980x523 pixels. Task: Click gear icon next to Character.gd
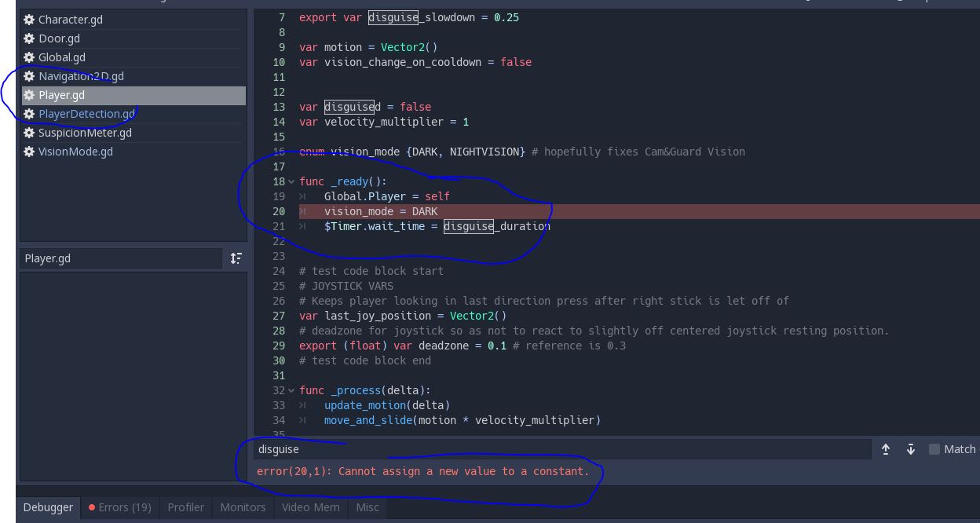click(x=29, y=20)
